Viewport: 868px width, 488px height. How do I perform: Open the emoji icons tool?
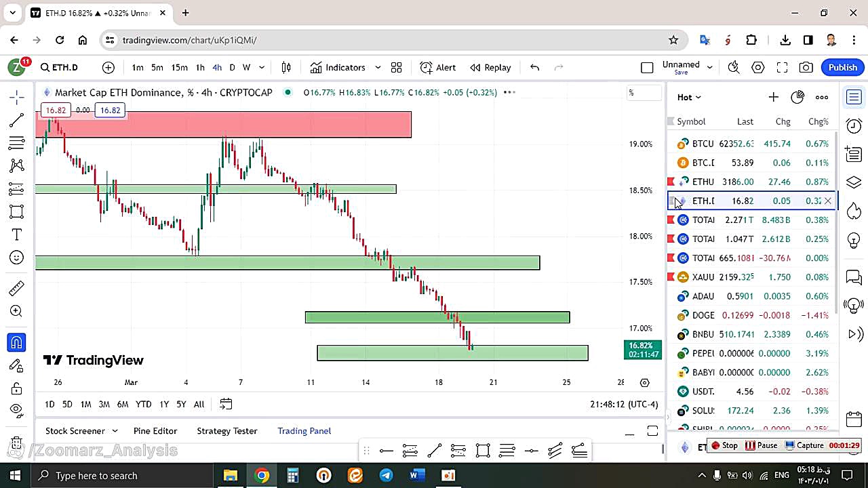(17, 258)
